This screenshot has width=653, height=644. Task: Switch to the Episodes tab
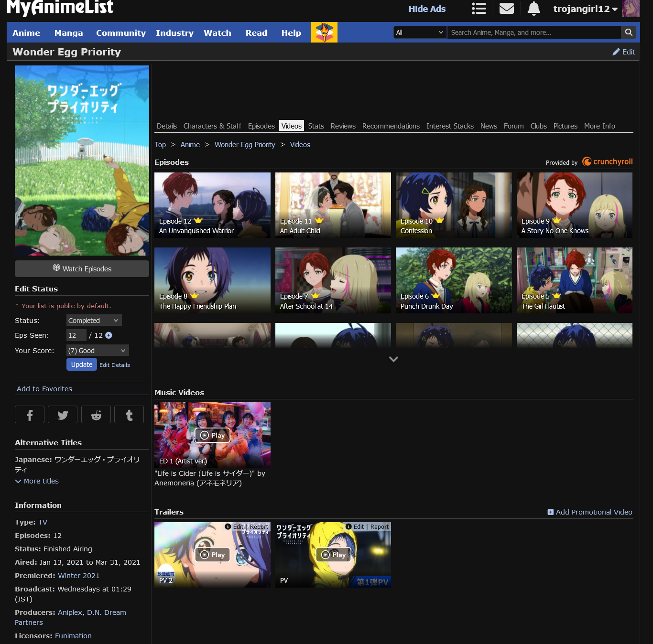[261, 126]
